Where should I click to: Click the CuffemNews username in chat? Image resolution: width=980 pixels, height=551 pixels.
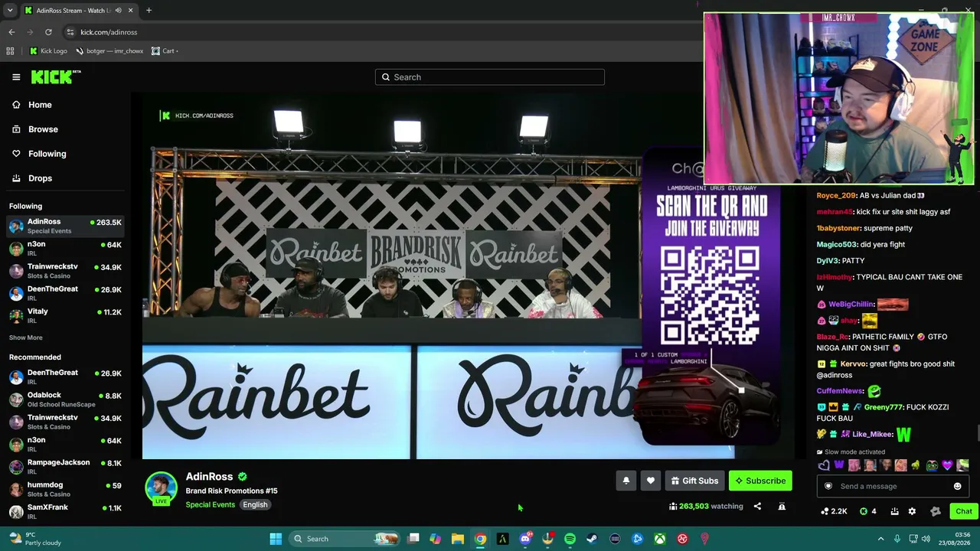840,391
